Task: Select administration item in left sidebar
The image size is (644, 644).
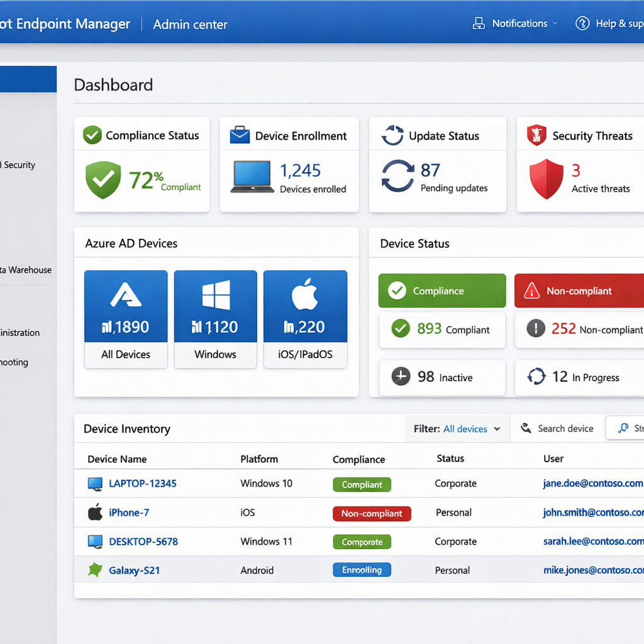Action: (19, 333)
